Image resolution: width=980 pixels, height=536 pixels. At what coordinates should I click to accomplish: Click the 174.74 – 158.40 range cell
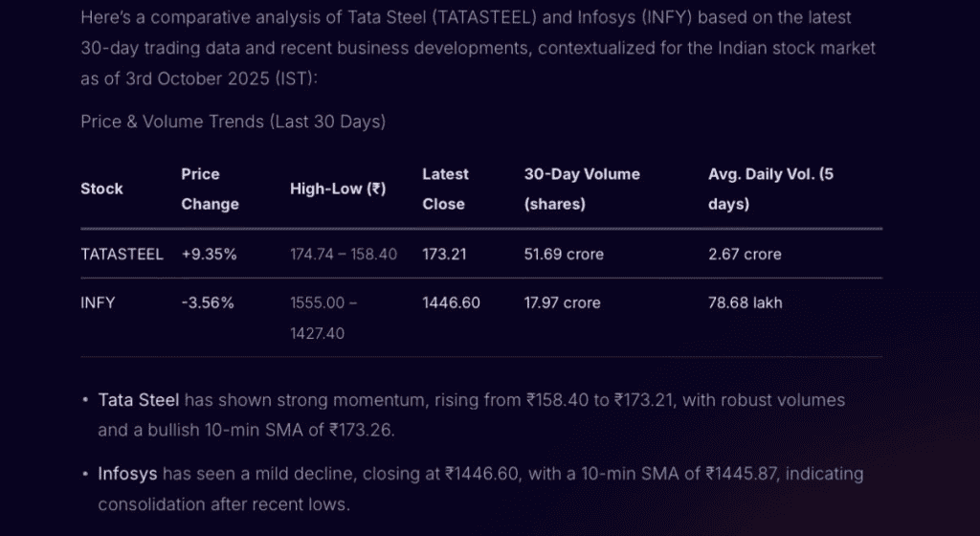[343, 254]
